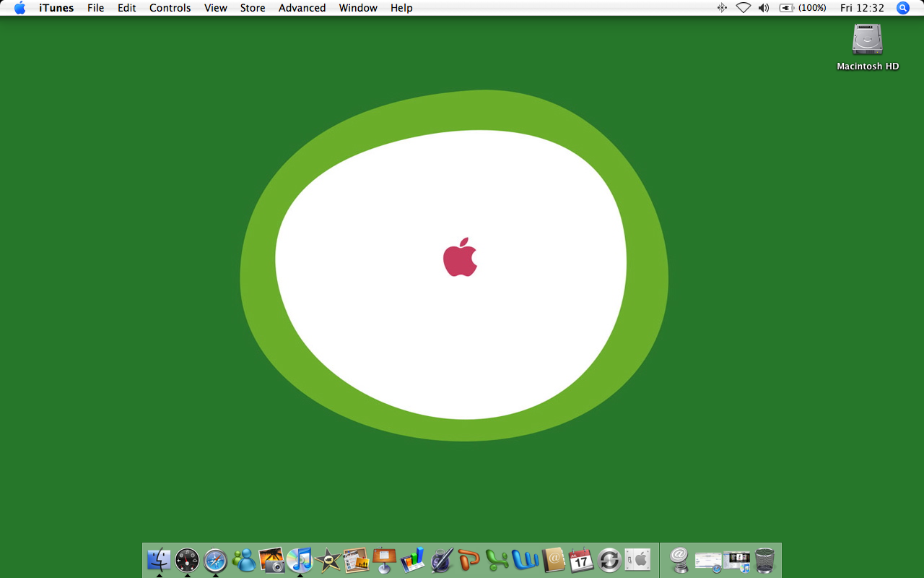
Task: Open the Dashboard icon in the Dock
Action: coord(187,560)
